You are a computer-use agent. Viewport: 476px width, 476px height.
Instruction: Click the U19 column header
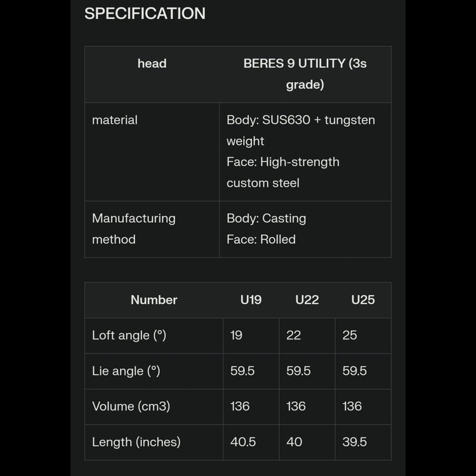[251, 300]
